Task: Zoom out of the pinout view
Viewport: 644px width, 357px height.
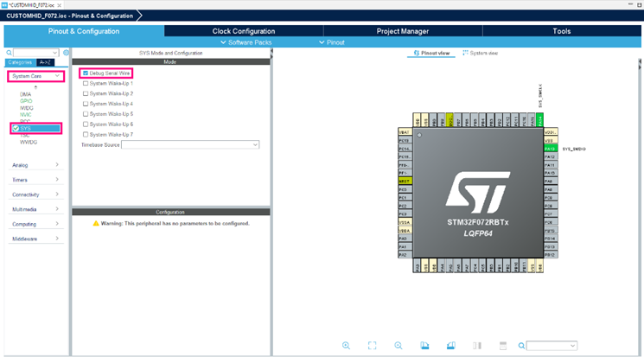Action: tap(399, 346)
